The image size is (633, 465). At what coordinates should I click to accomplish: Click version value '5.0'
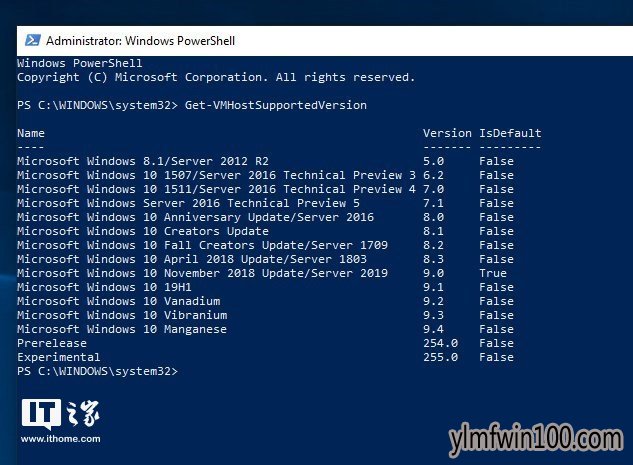tap(434, 161)
